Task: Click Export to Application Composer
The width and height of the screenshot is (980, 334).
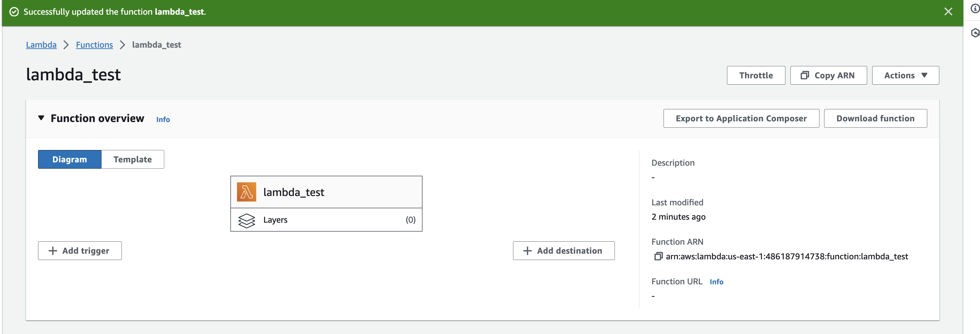Action: click(741, 119)
